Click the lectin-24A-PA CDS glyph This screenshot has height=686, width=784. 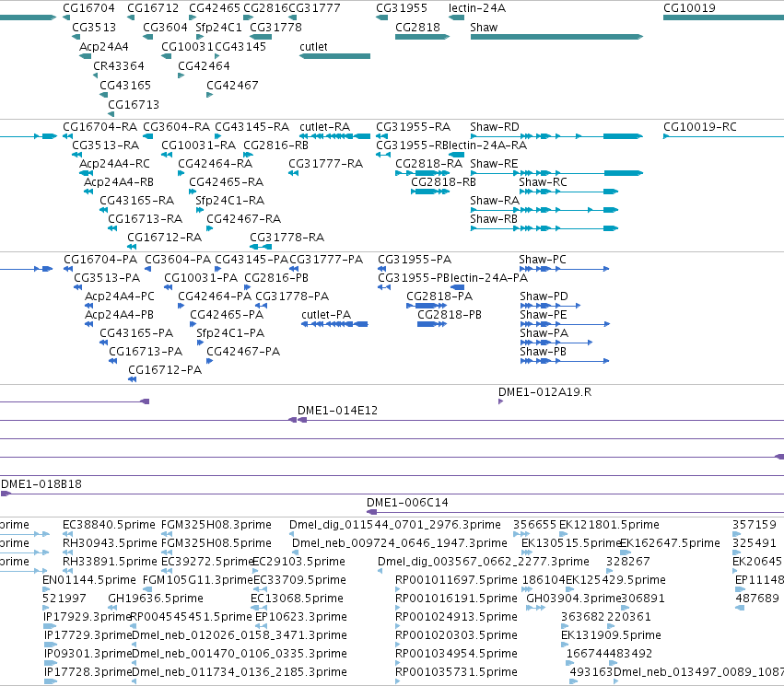tap(457, 287)
